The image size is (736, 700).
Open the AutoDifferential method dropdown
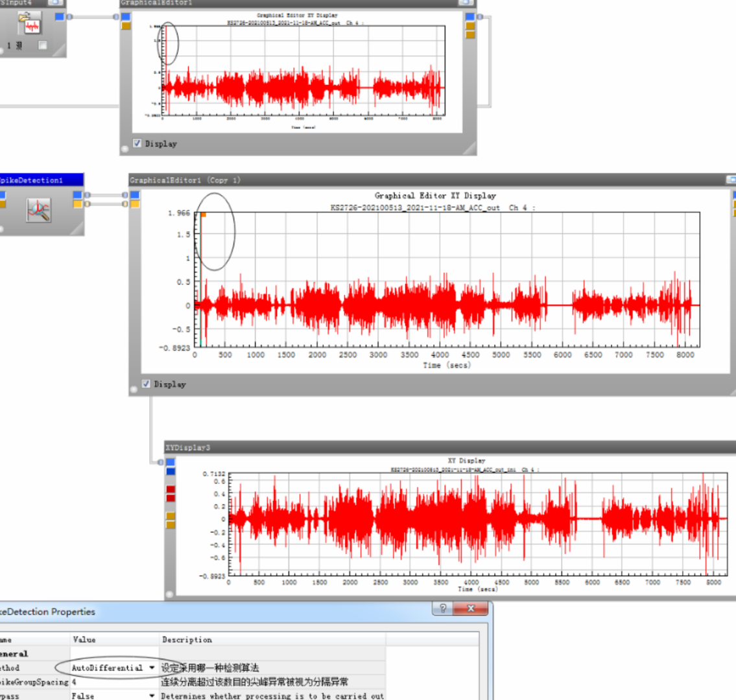pyautogui.click(x=152, y=668)
